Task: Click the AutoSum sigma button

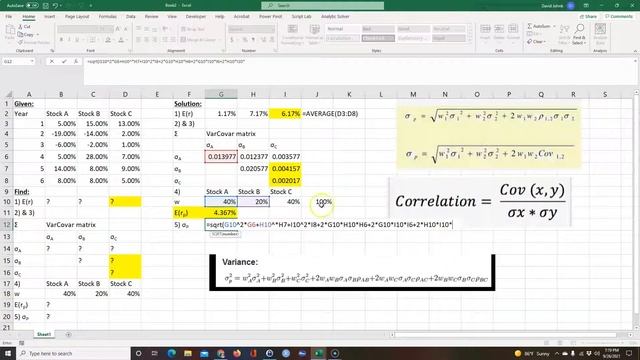Action: click(539, 26)
